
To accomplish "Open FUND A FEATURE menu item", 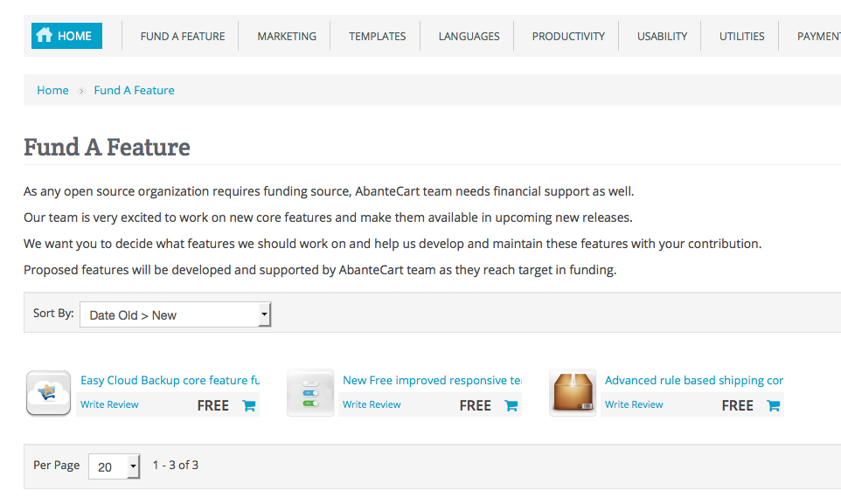I will [x=183, y=37].
